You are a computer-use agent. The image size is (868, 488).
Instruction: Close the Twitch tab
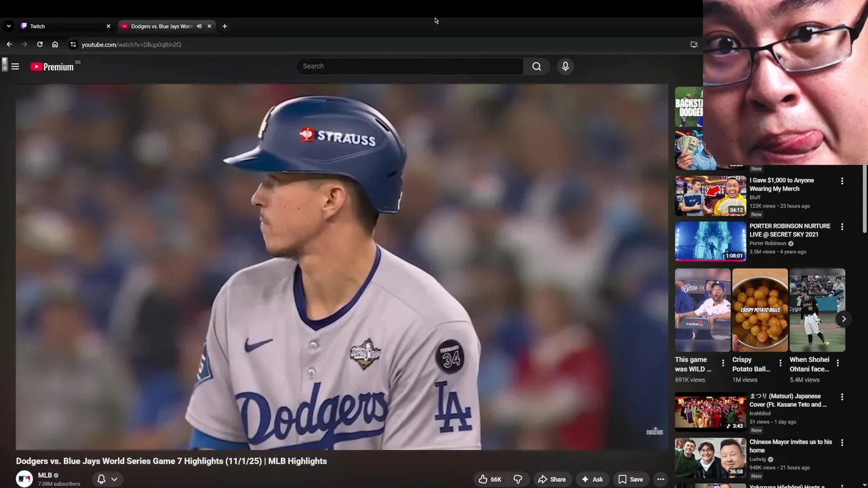[x=108, y=26]
